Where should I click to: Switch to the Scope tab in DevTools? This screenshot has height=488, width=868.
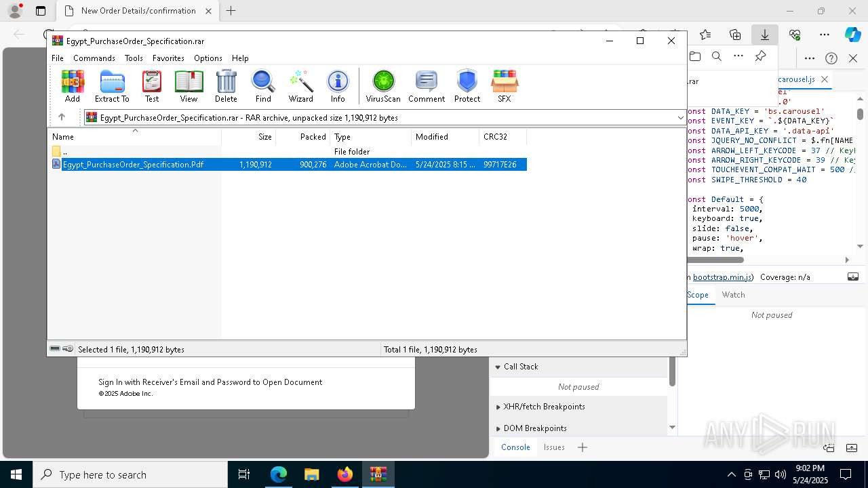(698, 295)
